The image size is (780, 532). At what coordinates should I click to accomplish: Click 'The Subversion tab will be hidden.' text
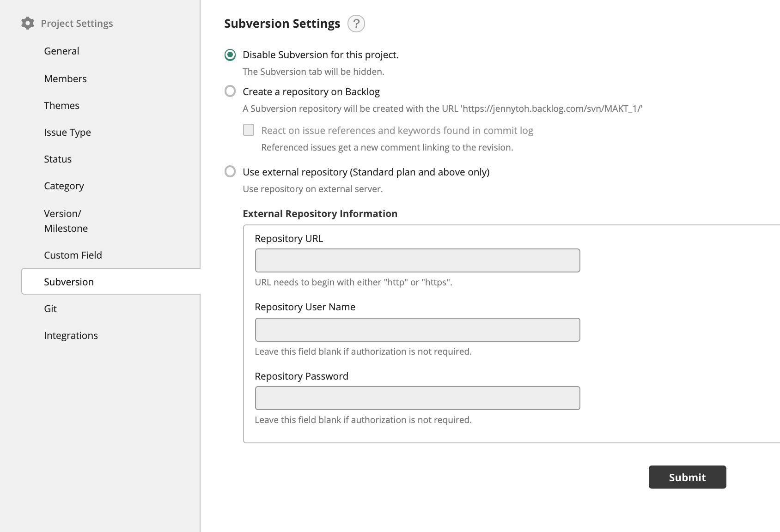pyautogui.click(x=313, y=72)
